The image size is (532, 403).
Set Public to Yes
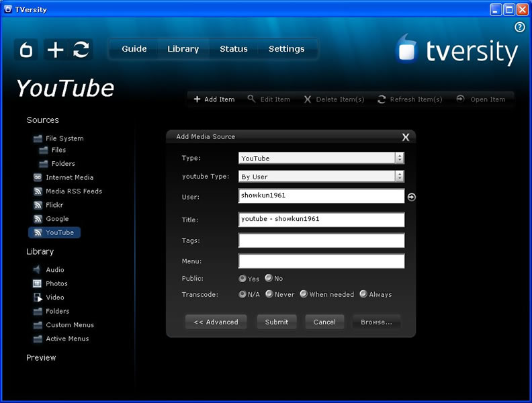pyautogui.click(x=242, y=279)
